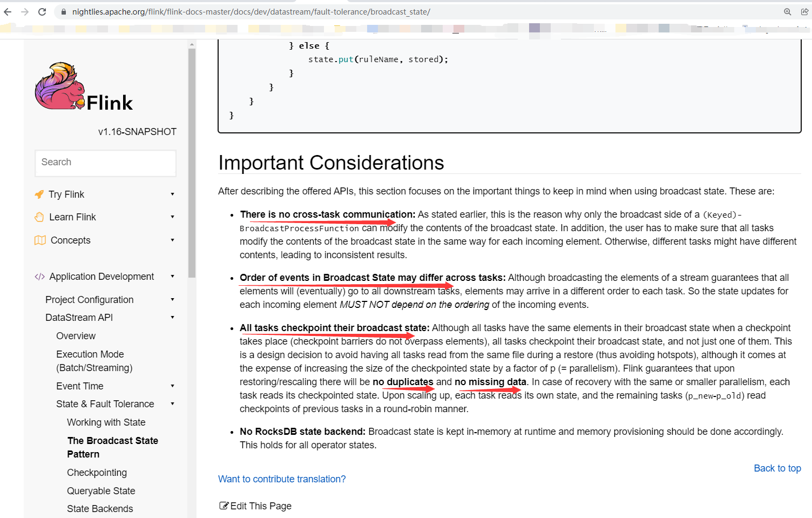Open the Concepts section
This screenshot has height=518, width=812.
71,240
